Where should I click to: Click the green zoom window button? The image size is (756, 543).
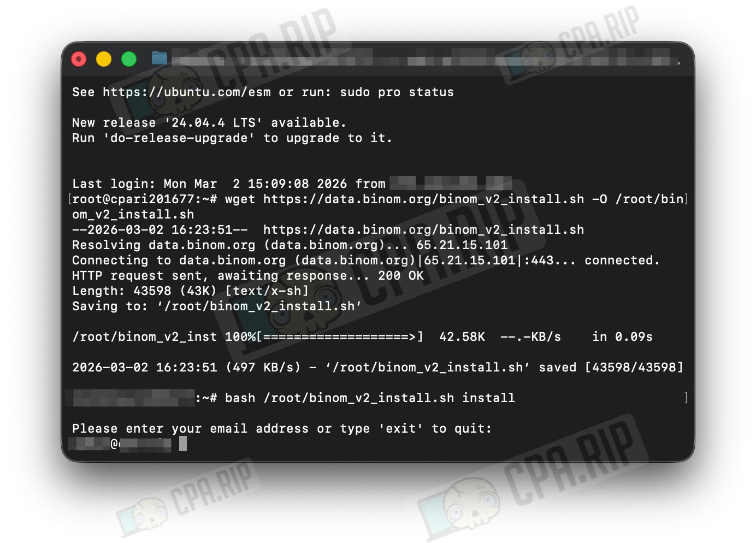pos(129,59)
